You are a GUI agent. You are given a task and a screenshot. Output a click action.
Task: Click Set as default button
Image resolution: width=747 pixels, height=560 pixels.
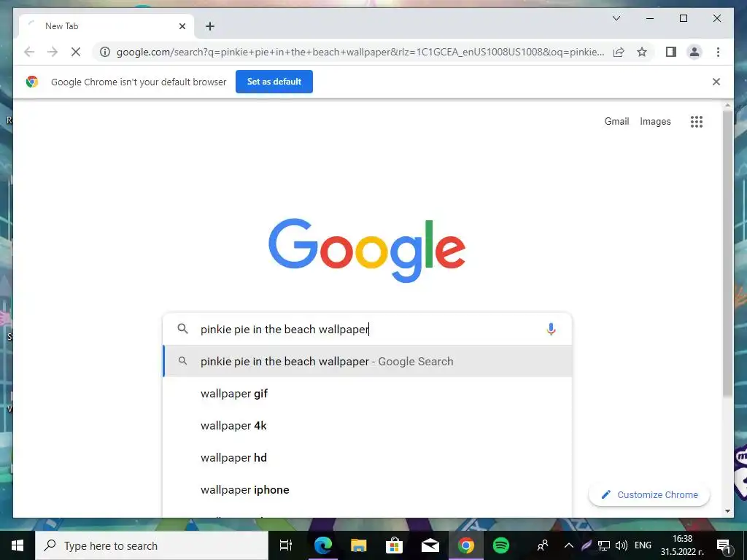[274, 82]
